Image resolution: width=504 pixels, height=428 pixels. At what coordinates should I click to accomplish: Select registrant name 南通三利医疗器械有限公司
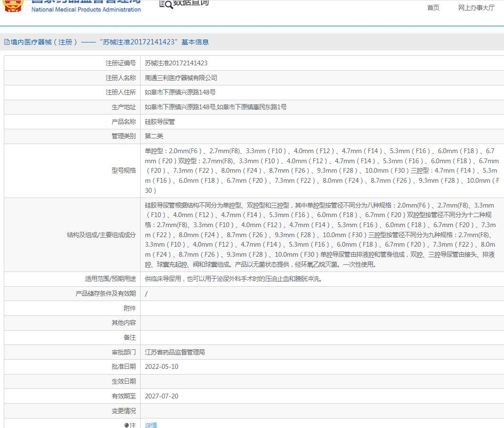coord(181,78)
